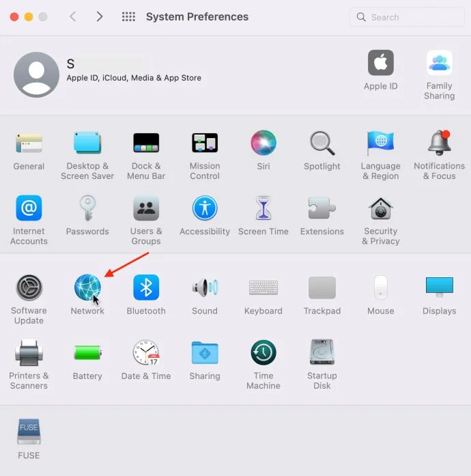Open Software Update pane
Image resolution: width=471 pixels, height=476 pixels.
coord(29,288)
